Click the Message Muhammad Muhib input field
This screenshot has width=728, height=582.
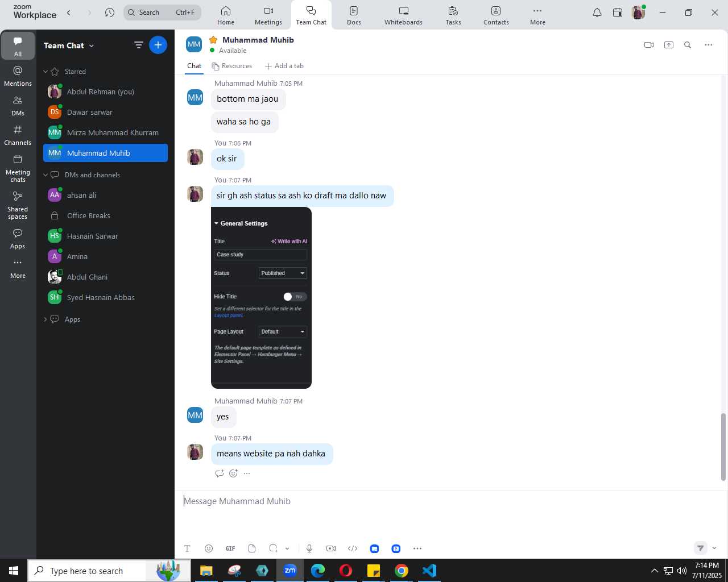tap(449, 501)
